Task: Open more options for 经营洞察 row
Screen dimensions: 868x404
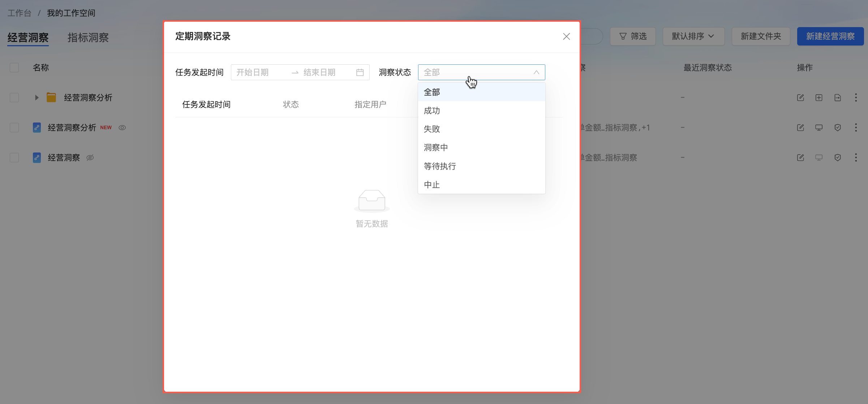Action: [x=856, y=158]
